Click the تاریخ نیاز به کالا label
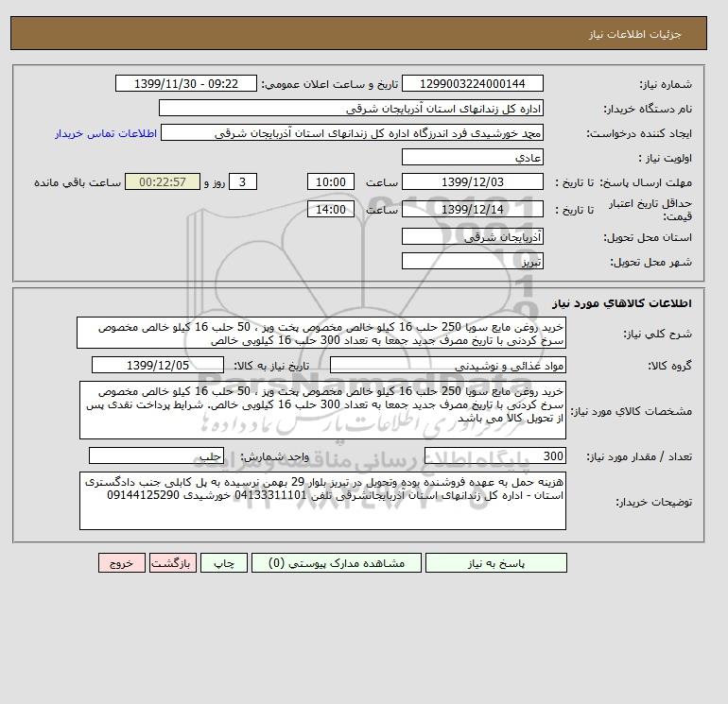728x704 pixels. pyautogui.click(x=271, y=366)
